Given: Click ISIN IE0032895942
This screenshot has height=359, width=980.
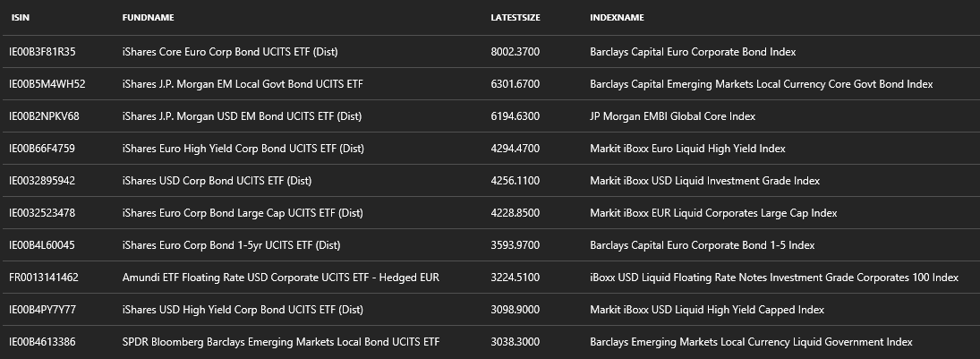Looking at the screenshot, I should tap(42, 181).
